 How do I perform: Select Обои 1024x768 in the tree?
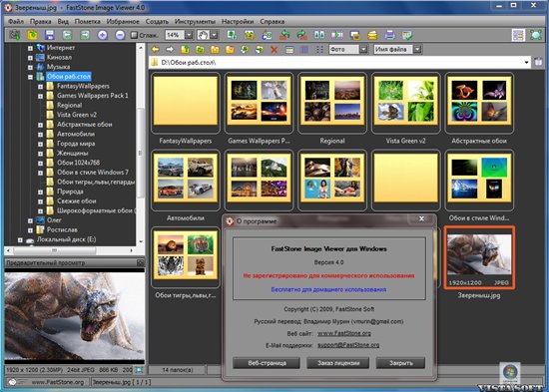pos(79,163)
